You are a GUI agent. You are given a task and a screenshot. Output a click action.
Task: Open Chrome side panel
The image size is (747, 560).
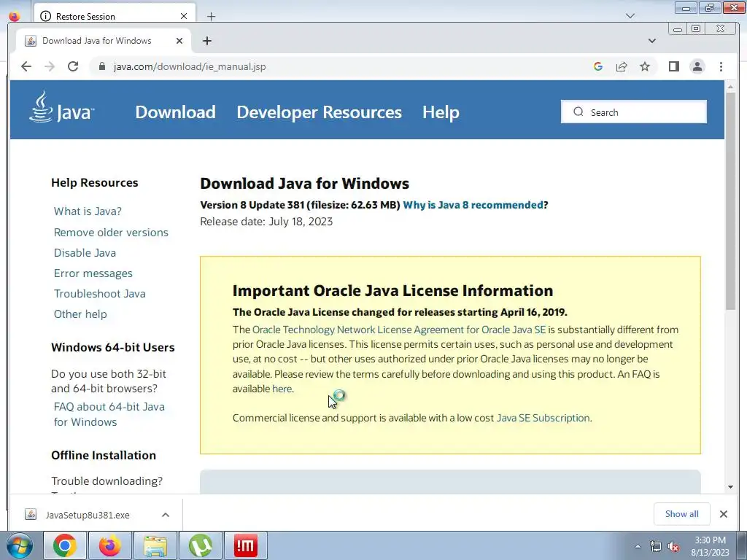tap(673, 66)
